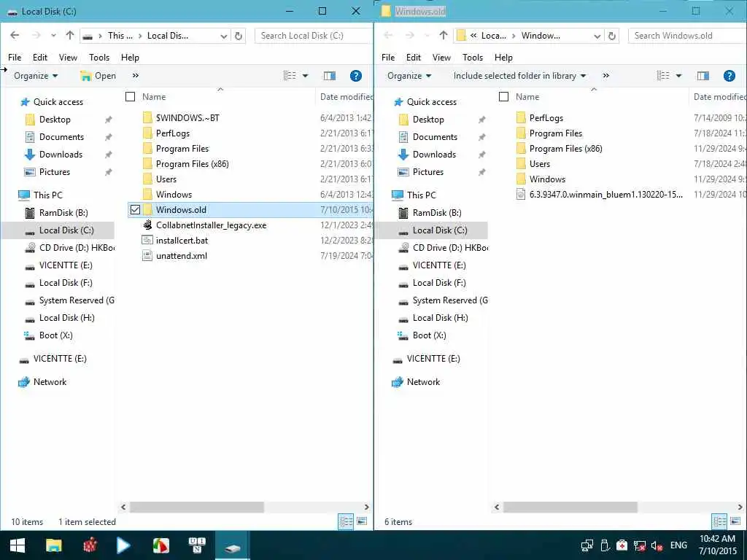Viewport: 747px width, 560px height.
Task: Switch to details view in left status bar
Action: (x=346, y=521)
